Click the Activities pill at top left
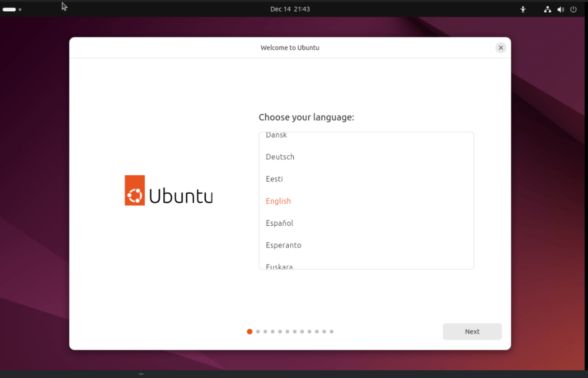The image size is (588, 378). 9,9
